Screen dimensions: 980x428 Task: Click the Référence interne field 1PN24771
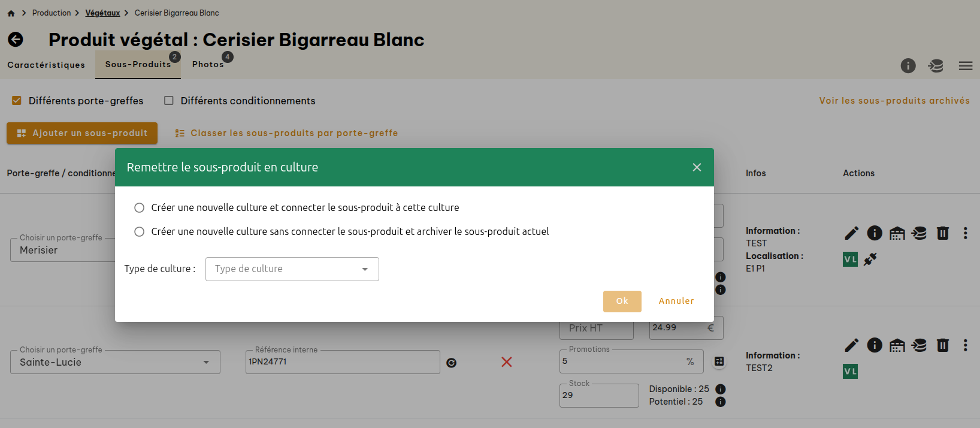[x=343, y=362]
